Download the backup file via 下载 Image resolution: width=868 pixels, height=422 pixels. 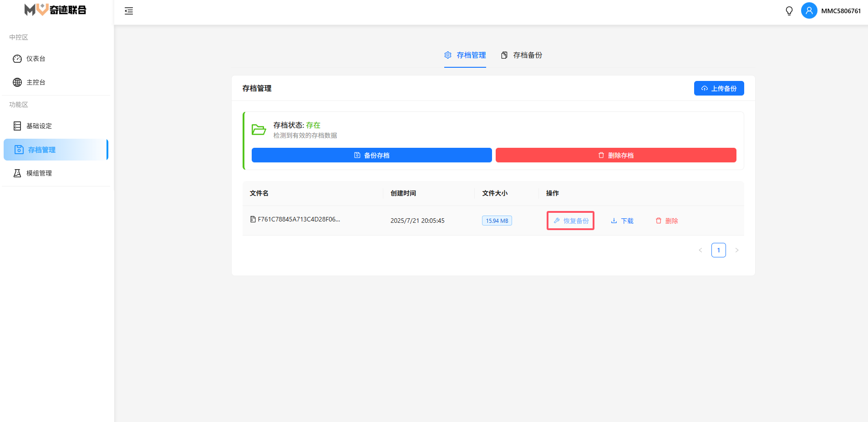click(622, 221)
